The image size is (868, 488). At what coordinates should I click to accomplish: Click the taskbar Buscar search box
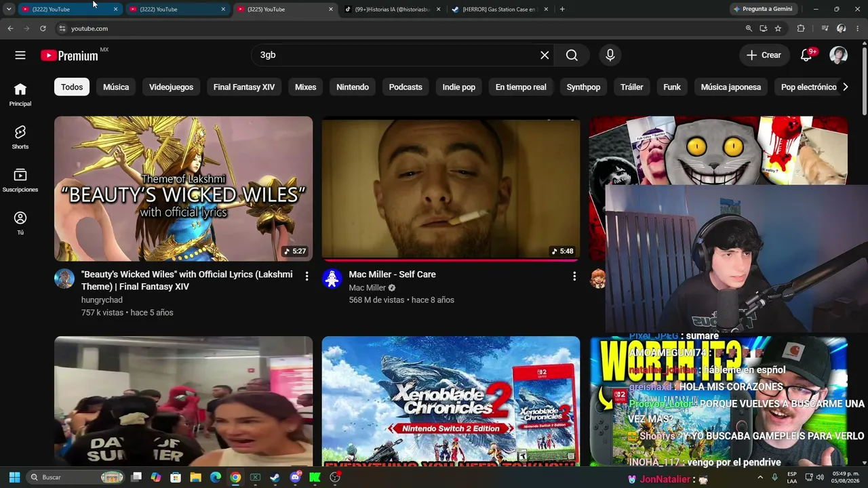tap(77, 477)
